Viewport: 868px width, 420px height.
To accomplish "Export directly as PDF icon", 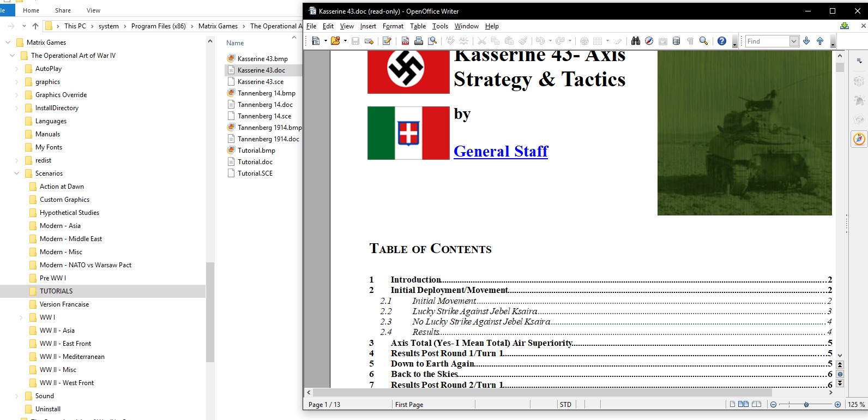I will tap(405, 41).
